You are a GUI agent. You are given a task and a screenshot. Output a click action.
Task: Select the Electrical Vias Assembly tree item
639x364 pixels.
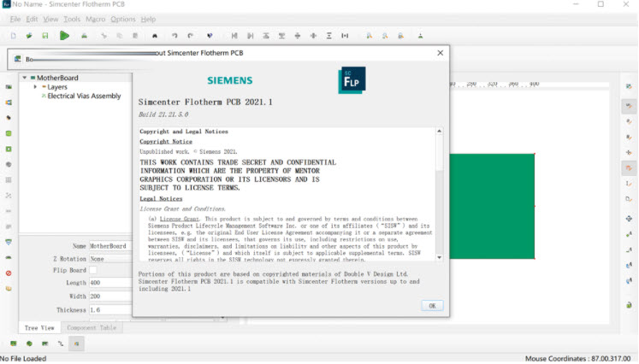pos(84,96)
